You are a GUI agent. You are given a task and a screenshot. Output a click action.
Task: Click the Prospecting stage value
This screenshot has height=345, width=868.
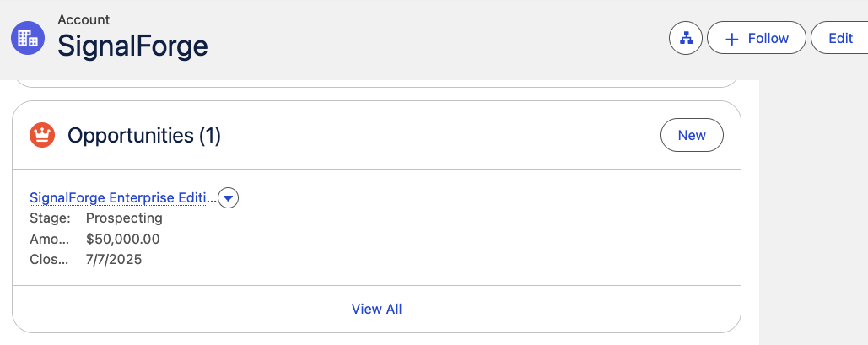124,218
